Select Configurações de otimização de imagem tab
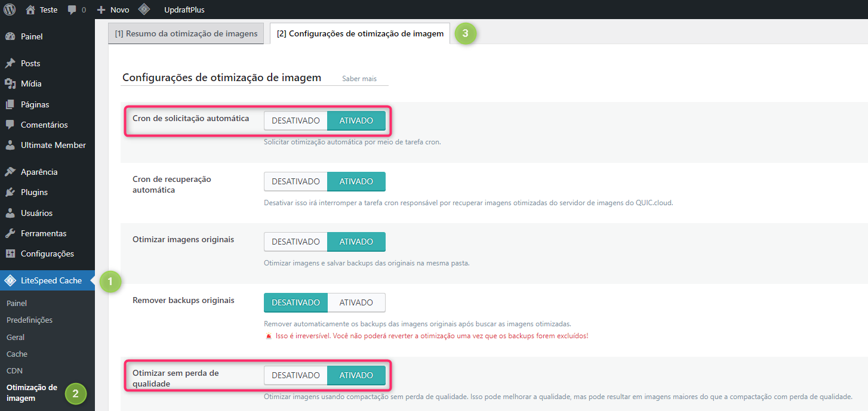 (360, 33)
